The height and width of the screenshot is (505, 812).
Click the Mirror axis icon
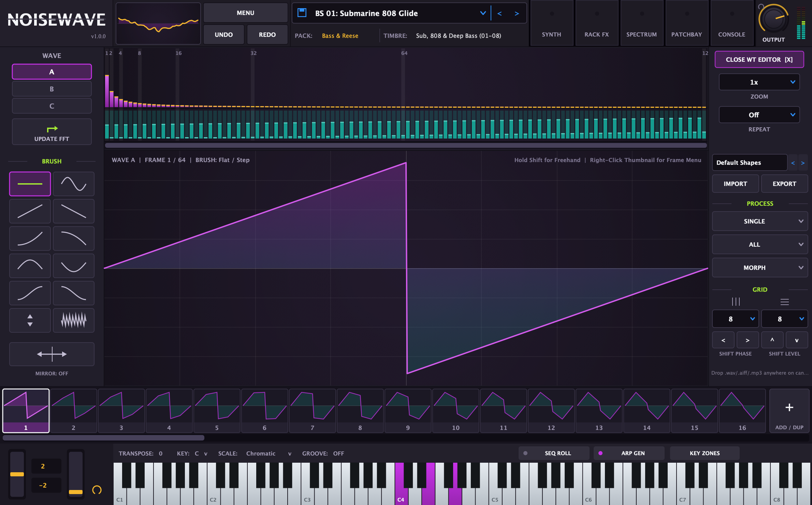point(52,354)
